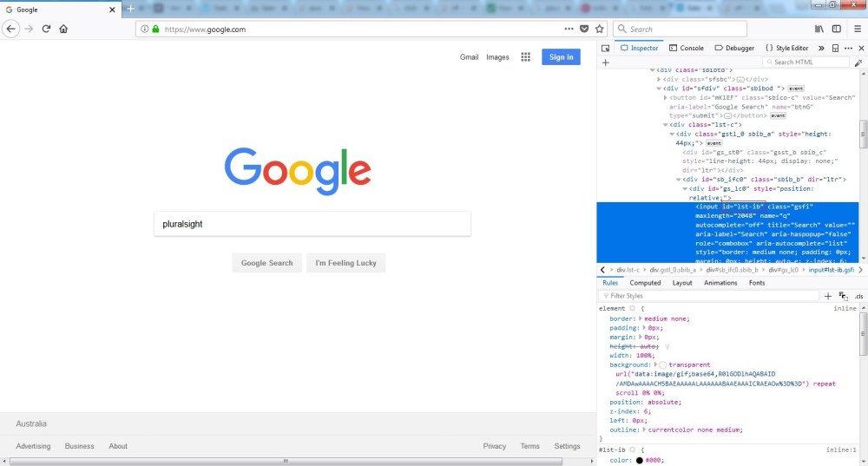Viewport: 868px width, 466px height.
Task: Save page to Pocket
Action: tap(584, 29)
